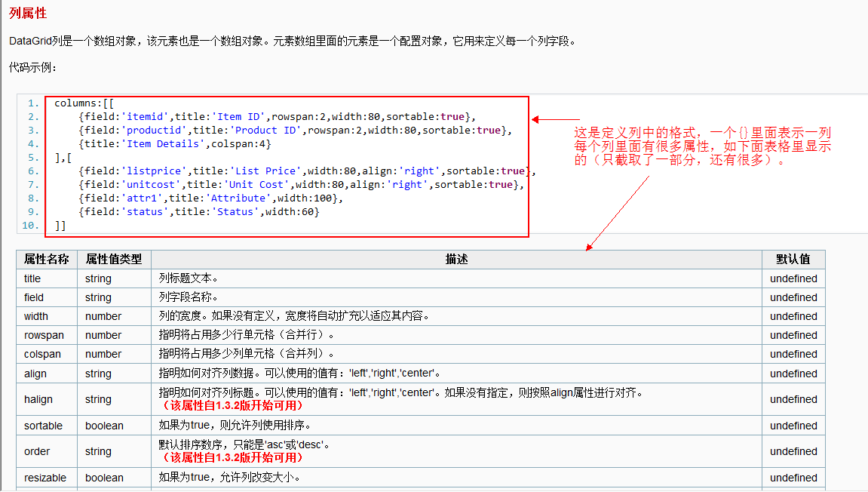Click the 'undefined' value in title row
868x492 pixels.
pos(793,278)
